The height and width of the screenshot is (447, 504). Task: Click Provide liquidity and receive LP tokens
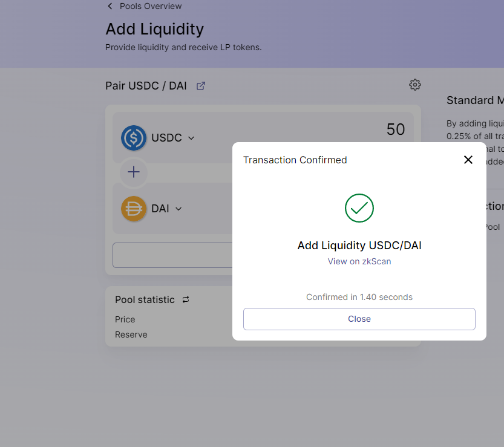[x=183, y=47]
